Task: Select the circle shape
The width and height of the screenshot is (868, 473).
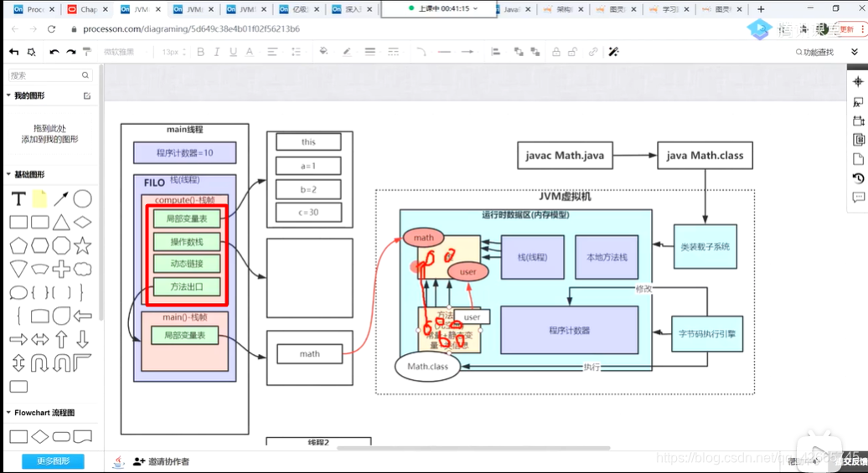Action: tap(82, 198)
